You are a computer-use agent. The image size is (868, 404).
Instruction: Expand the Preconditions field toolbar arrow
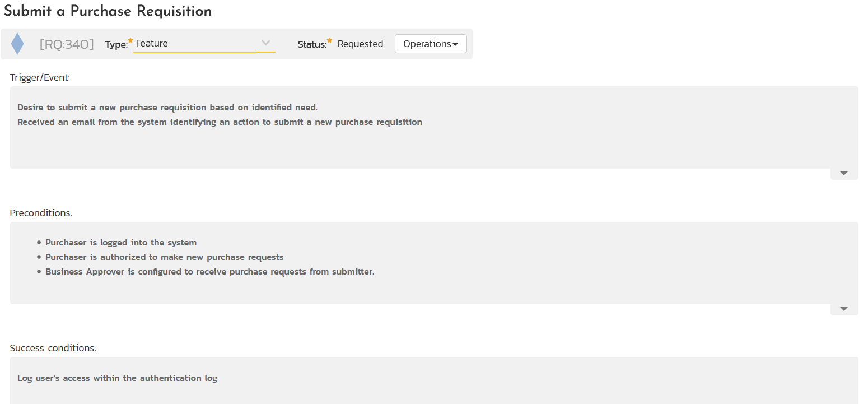844,309
